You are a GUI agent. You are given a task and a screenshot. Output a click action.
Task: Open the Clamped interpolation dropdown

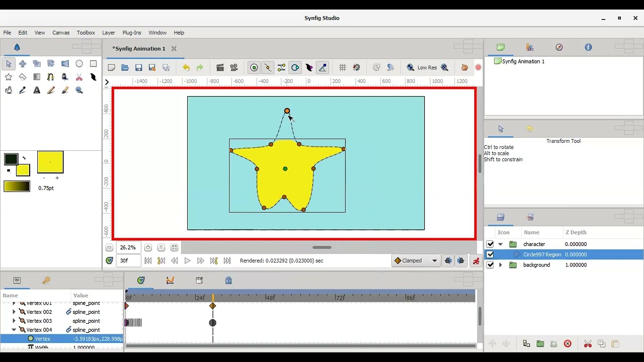[x=416, y=260]
